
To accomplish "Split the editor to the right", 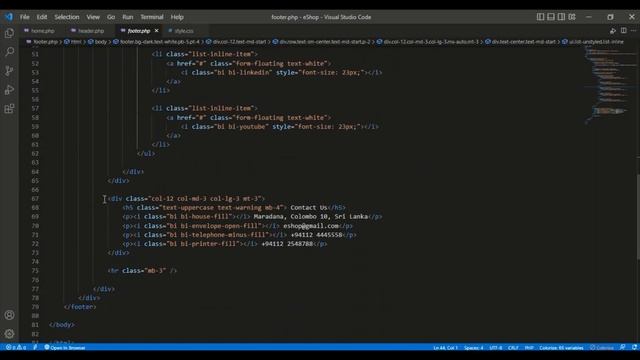I will click(624, 31).
